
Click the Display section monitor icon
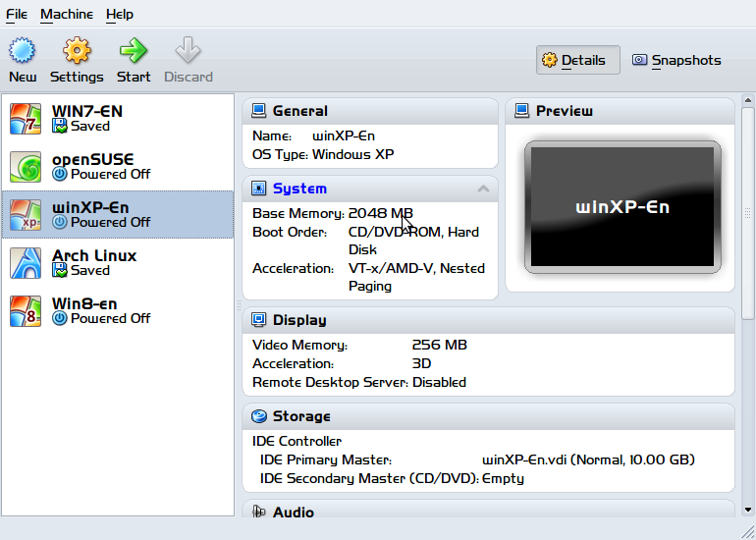click(259, 320)
